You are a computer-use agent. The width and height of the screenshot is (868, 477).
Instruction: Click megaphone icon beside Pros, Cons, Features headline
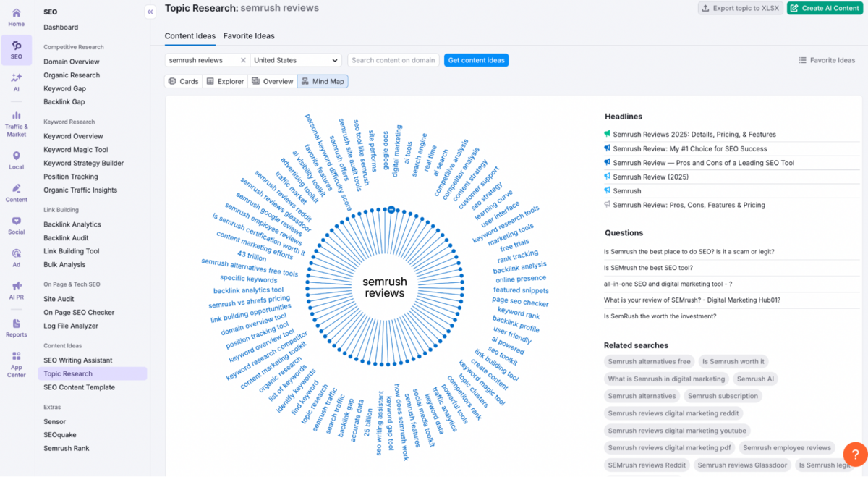(608, 205)
